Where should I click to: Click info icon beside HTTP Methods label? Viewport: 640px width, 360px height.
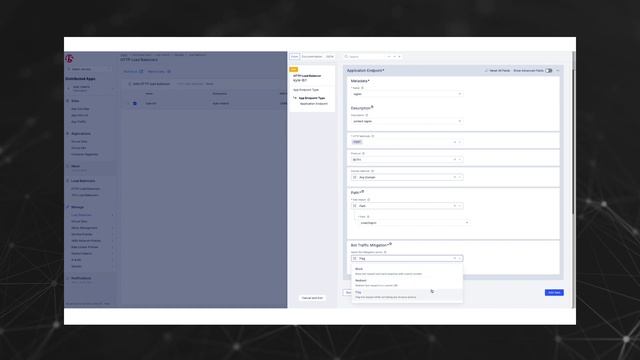click(x=373, y=136)
